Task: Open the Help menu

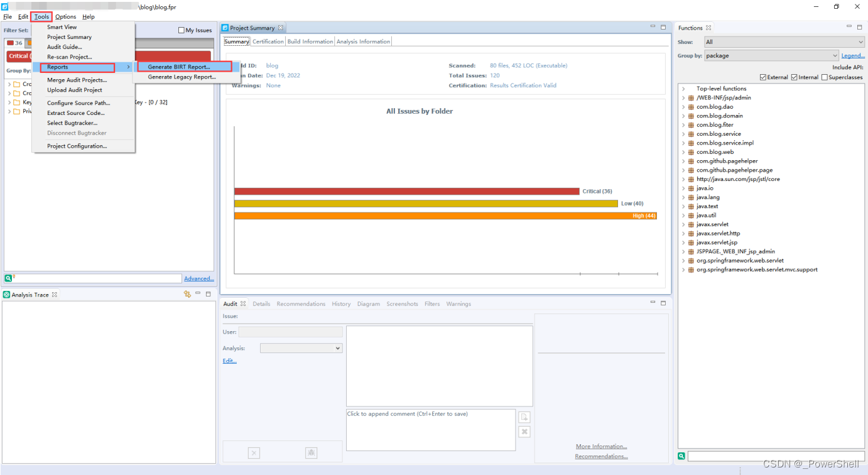Action: [89, 17]
